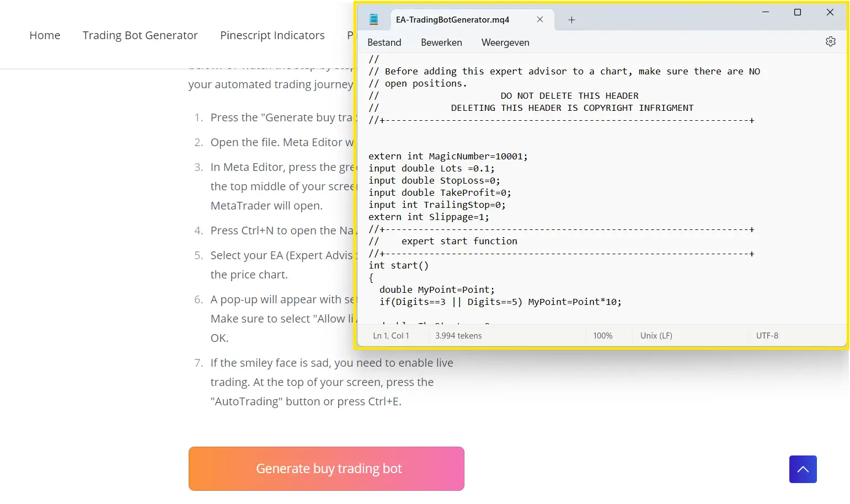Viewport: 850px width, 504px height.
Task: Close the EA-TradingBotGenerator.mq4 tab
Action: coord(540,19)
